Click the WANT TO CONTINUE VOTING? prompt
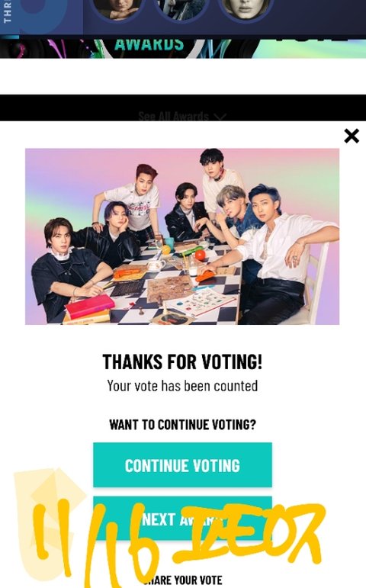 click(x=183, y=425)
